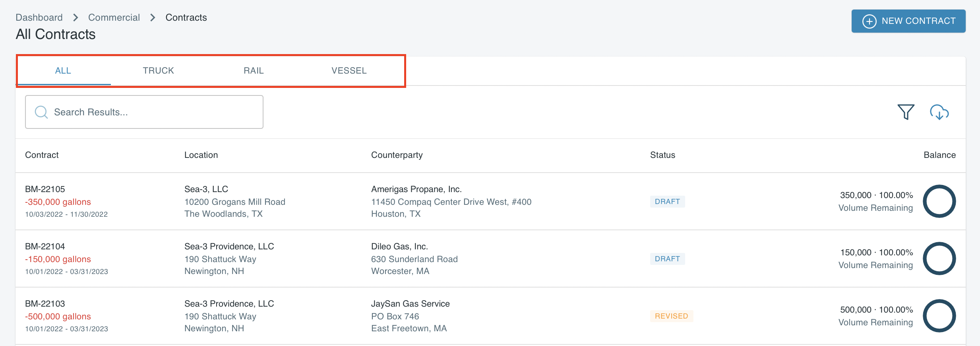The width and height of the screenshot is (980, 346).
Task: Click the DRAFT status badge on BM-22104
Action: point(667,259)
